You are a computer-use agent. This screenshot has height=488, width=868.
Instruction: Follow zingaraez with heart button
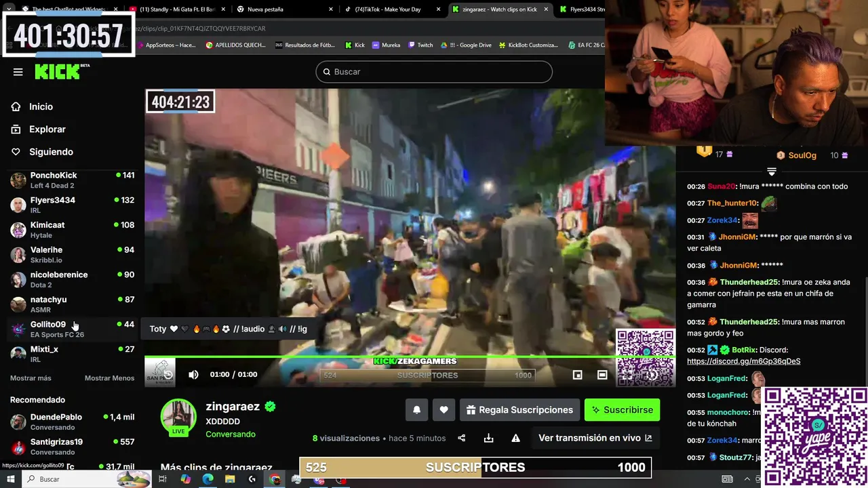[443, 410]
